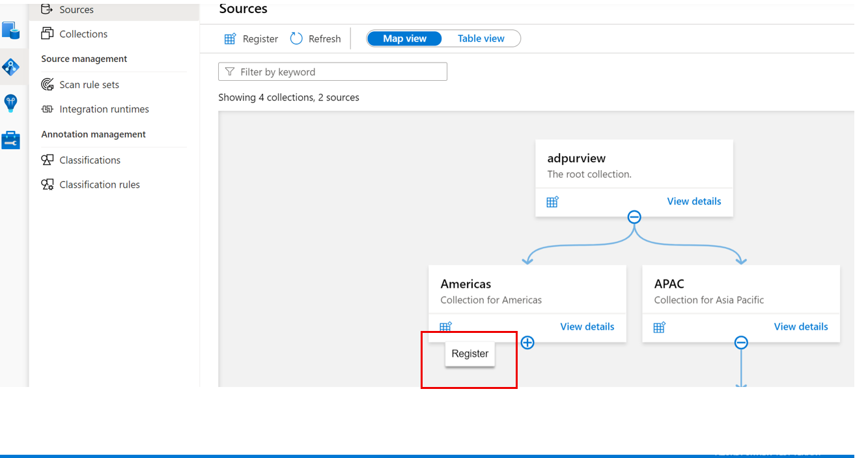The height and width of the screenshot is (458, 868).
Task: Click inside the Filter by keyword field
Action: coord(332,71)
